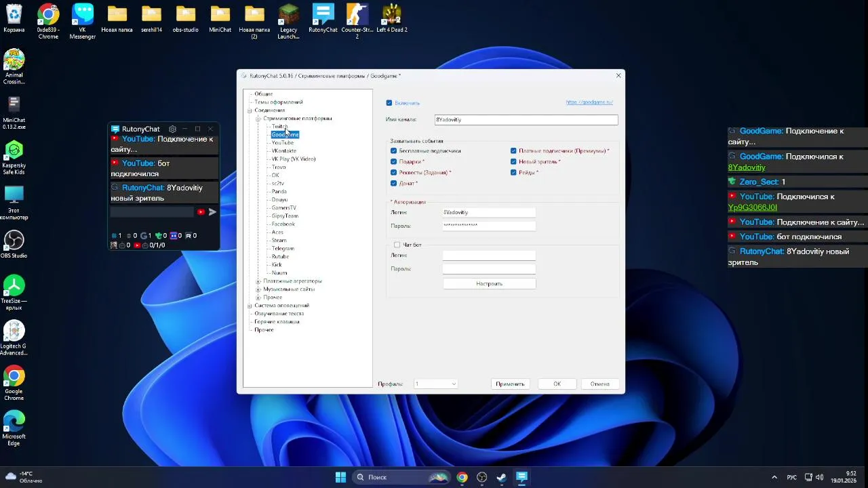
Task: Click the YouTube platform selector beside the chat input
Action: coord(201,212)
